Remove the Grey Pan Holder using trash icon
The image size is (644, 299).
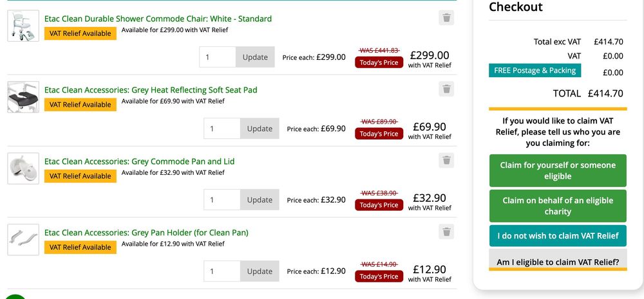[446, 231]
